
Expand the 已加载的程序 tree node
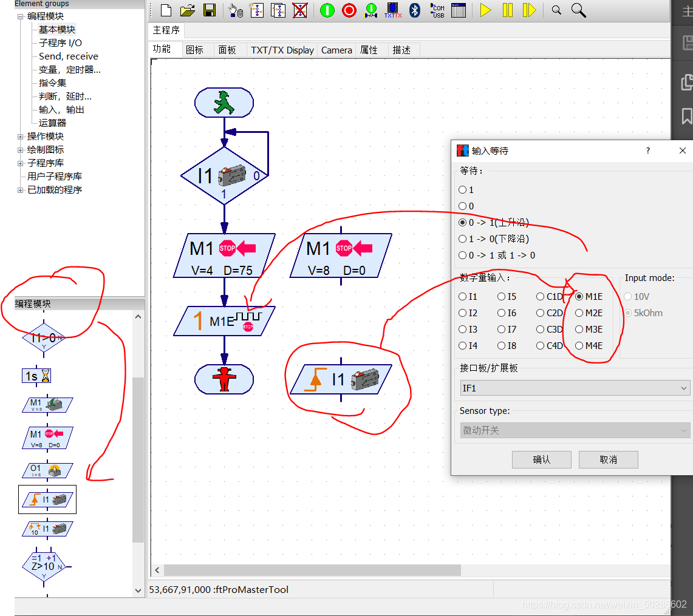(x=20, y=190)
